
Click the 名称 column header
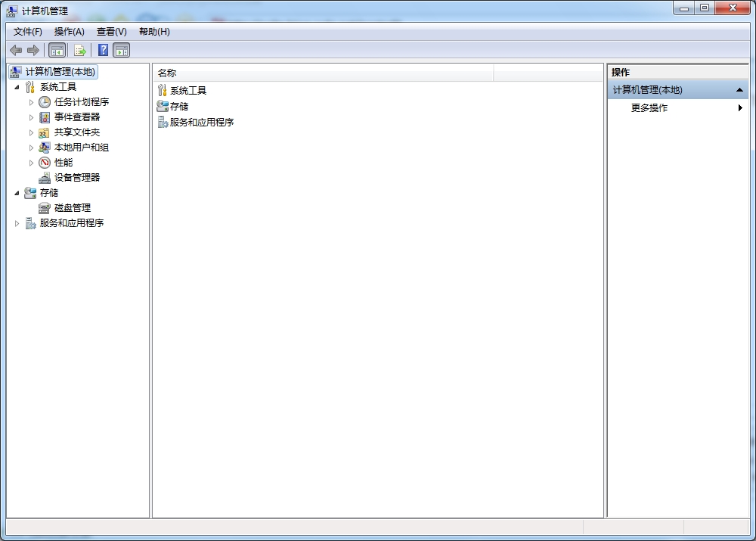pos(323,73)
